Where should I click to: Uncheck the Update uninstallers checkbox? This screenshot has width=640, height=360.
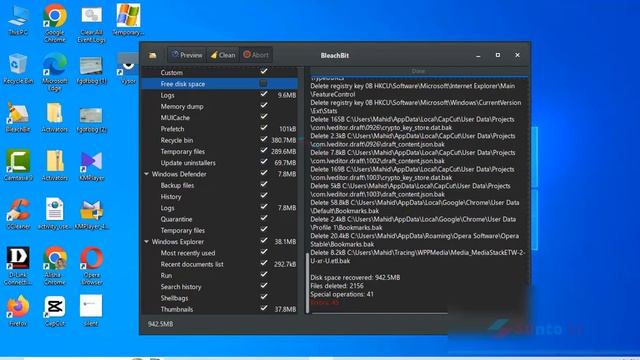point(264,162)
